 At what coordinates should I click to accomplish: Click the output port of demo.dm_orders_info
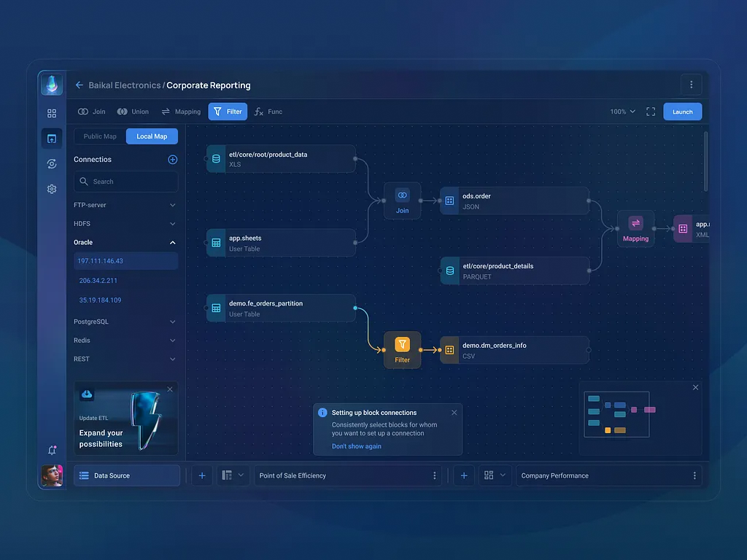[x=589, y=350]
